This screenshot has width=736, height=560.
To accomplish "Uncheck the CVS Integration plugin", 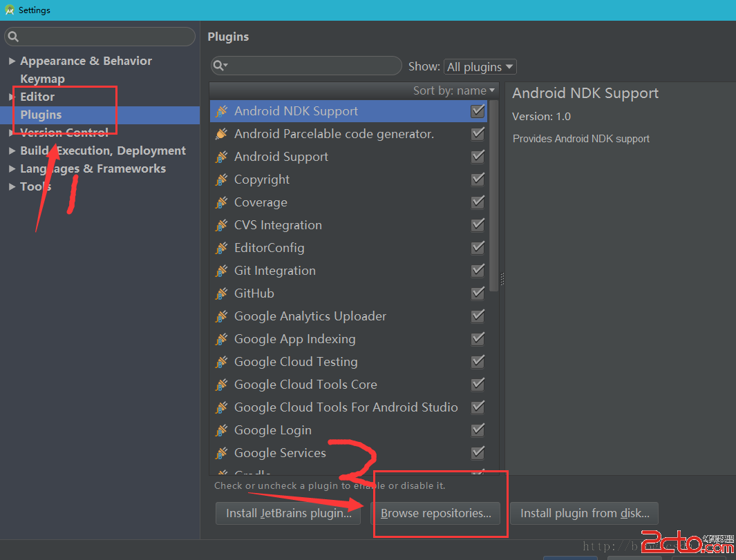I will 478,225.
